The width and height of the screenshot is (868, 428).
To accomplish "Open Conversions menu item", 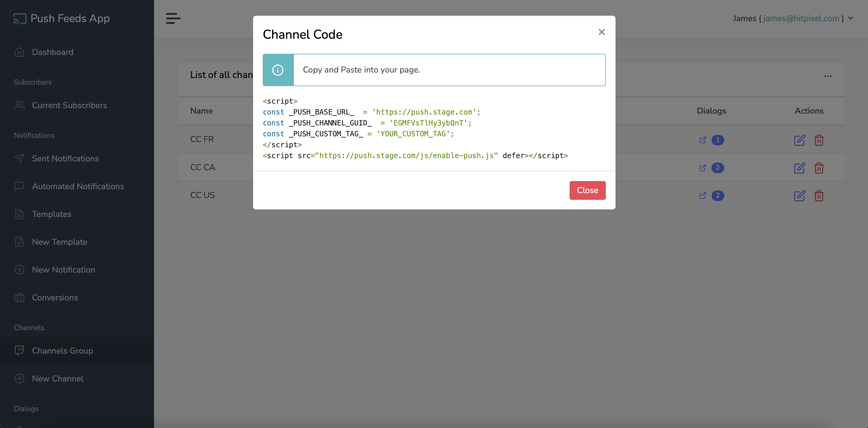I will pos(77,297).
